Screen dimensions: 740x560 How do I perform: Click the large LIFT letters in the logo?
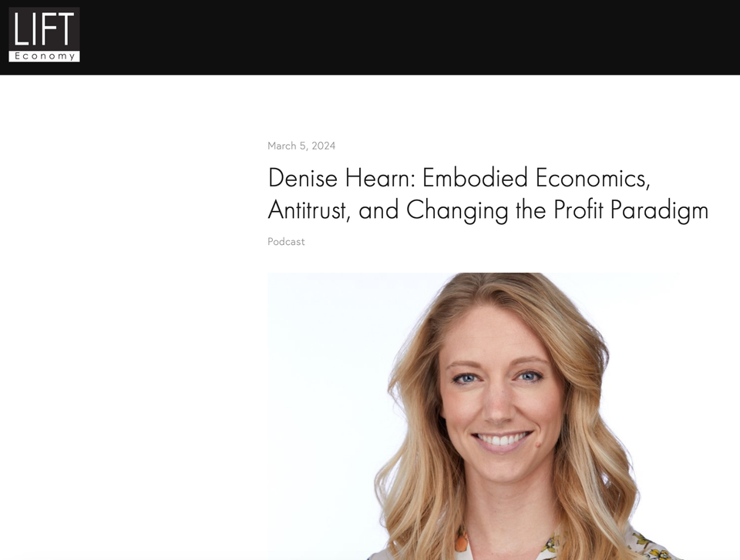[x=44, y=29]
